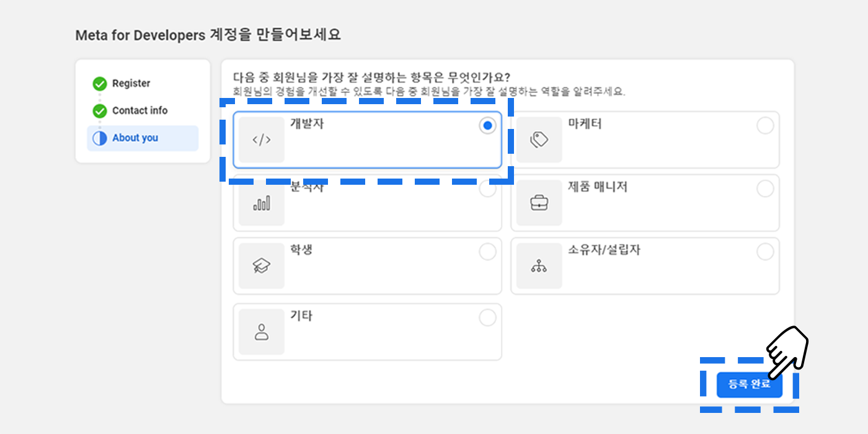
Task: Select the 개발자 radio button
Action: [x=487, y=126]
